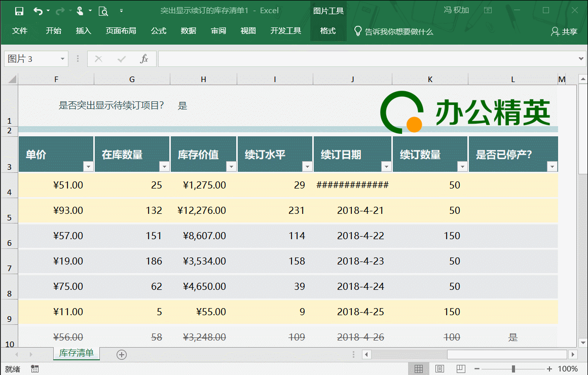Click the zoom slider handle
This screenshot has width=588, height=375.
coord(513,369)
